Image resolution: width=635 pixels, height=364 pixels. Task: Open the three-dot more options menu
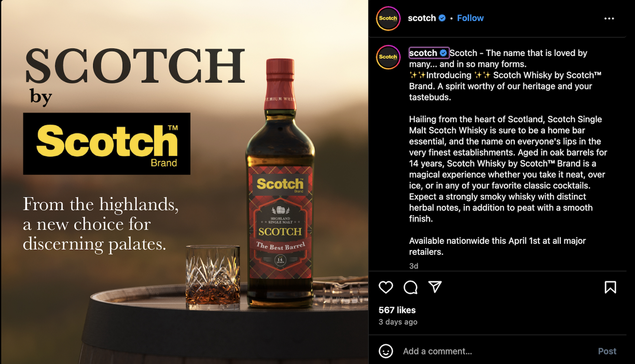click(609, 18)
